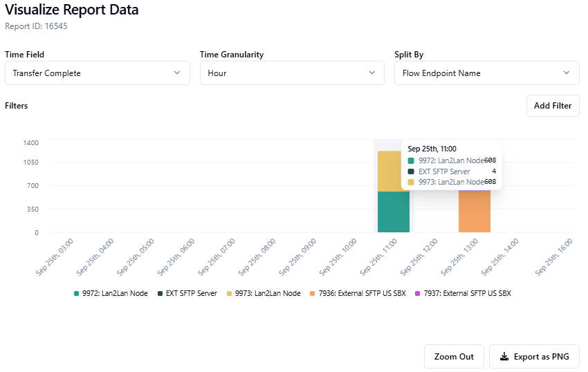Click the download icon on Export as PNG
This screenshot has height=372, width=588.
click(504, 357)
